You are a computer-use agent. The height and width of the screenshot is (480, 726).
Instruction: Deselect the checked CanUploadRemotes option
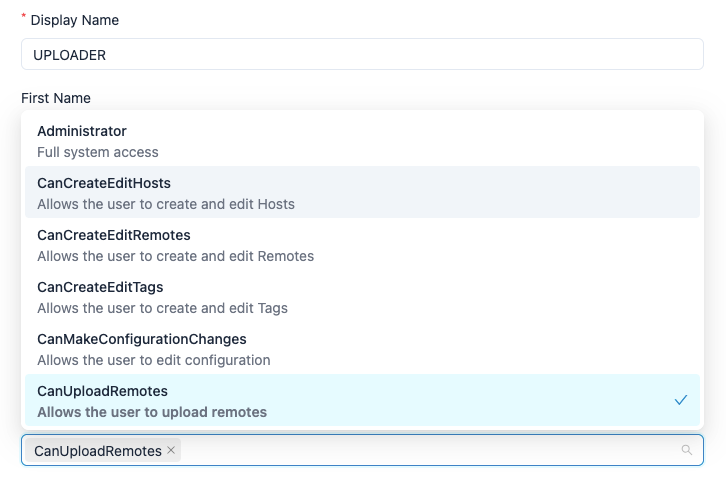click(x=363, y=400)
